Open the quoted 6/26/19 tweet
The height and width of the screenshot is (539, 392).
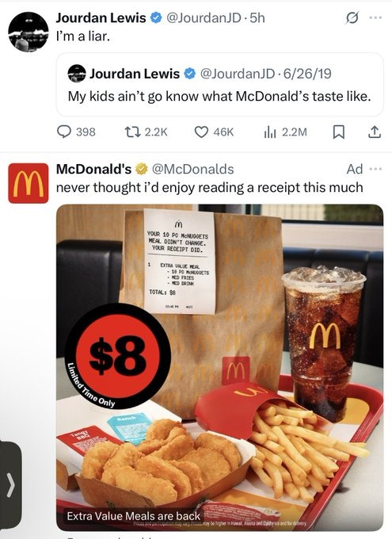click(x=220, y=85)
